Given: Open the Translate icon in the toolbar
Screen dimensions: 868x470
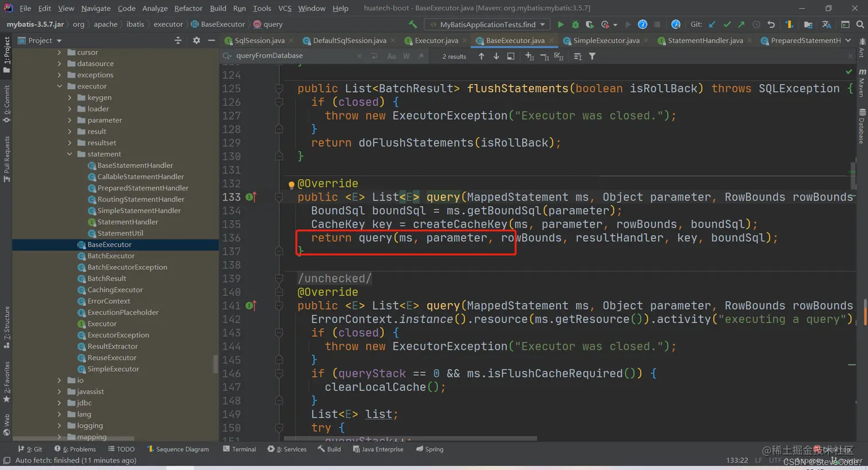Looking at the screenshot, I should (x=827, y=24).
